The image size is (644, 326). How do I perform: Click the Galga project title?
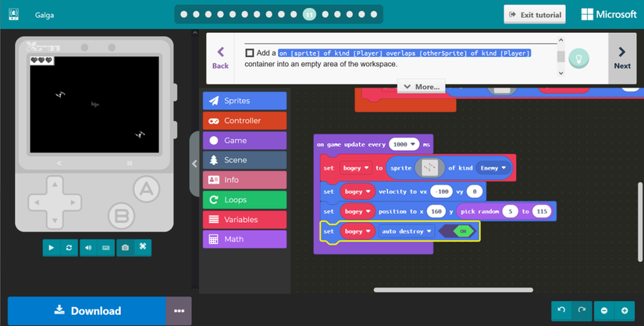pyautogui.click(x=44, y=15)
